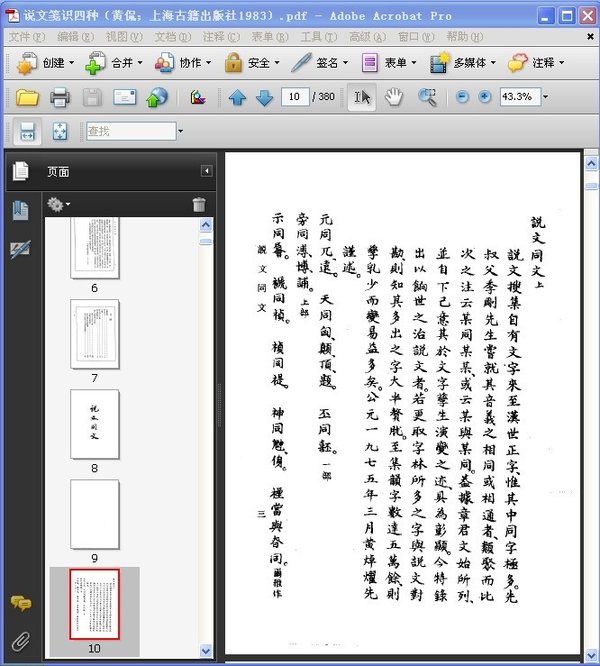This screenshot has height=666, width=600.
Task: Expand the Collaborate (协作) dropdown arrow
Action: [x=208, y=63]
